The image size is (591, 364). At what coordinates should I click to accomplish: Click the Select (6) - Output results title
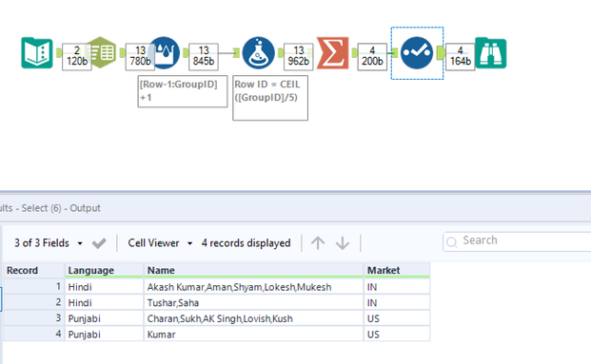(x=61, y=208)
